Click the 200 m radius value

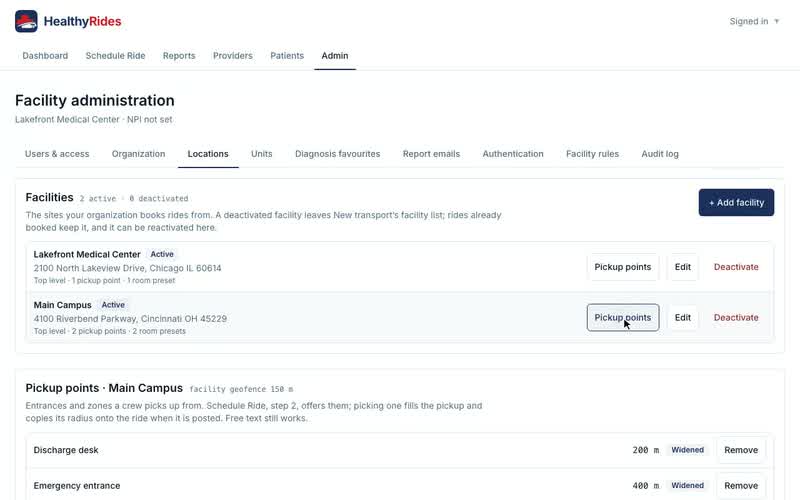[645, 450]
